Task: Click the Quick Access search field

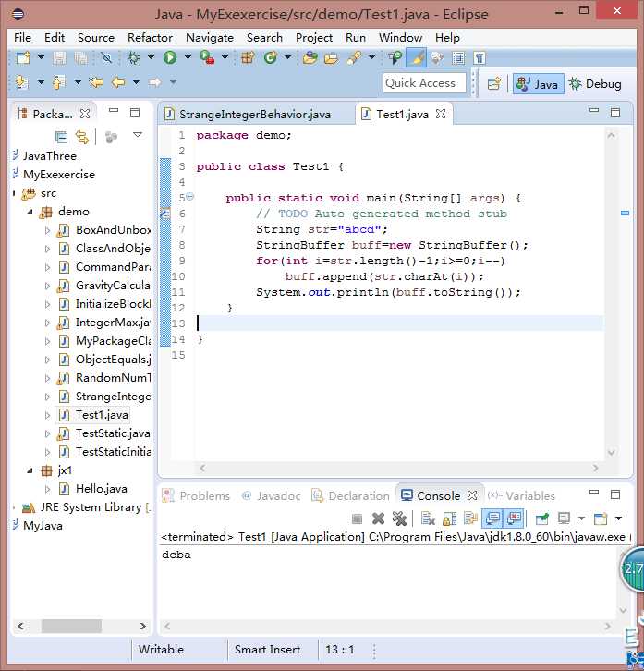Action: click(x=424, y=83)
